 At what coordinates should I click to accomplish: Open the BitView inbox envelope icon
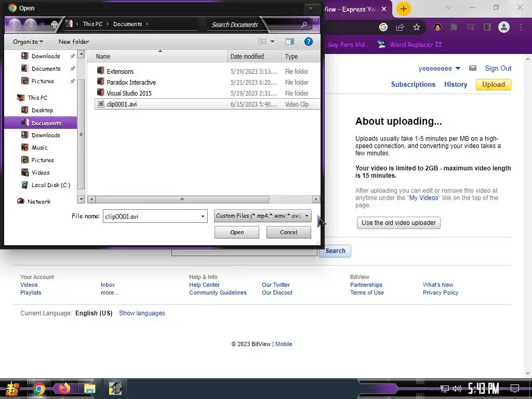click(473, 68)
